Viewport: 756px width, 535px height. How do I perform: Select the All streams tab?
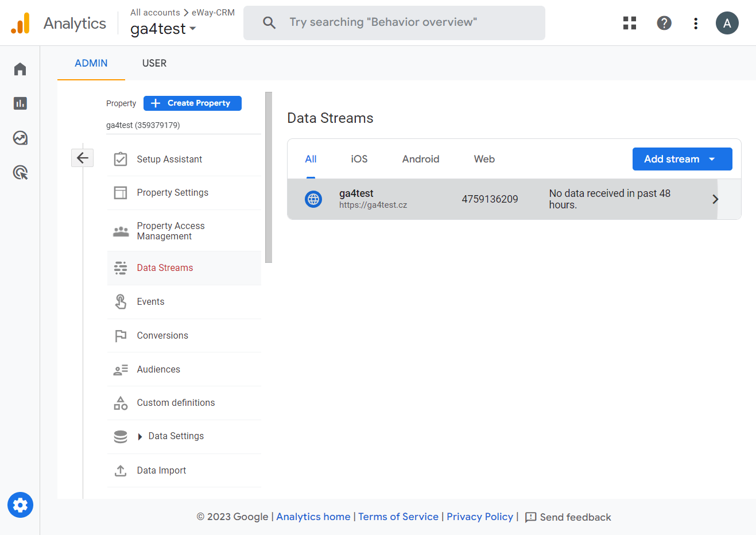click(x=311, y=159)
